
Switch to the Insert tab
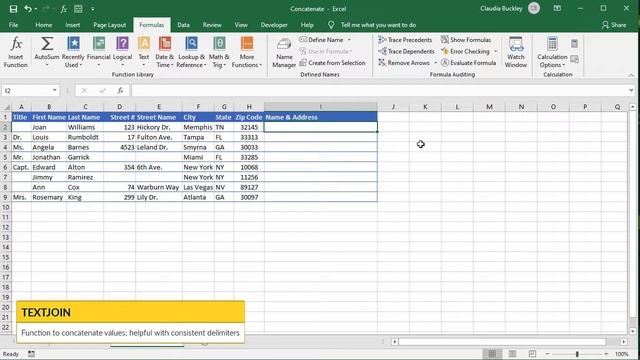click(x=72, y=25)
